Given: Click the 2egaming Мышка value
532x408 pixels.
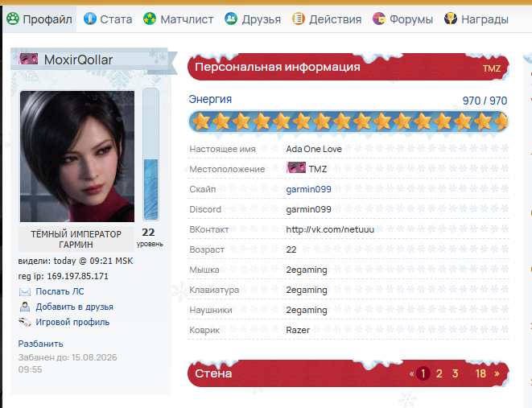Looking at the screenshot, I should (307, 270).
